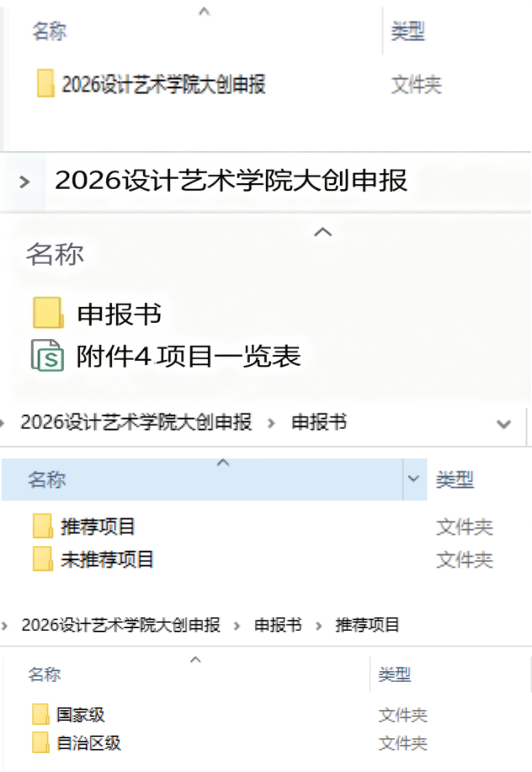
Task: Sort by the topmost 名称 column header
Action: [50, 31]
